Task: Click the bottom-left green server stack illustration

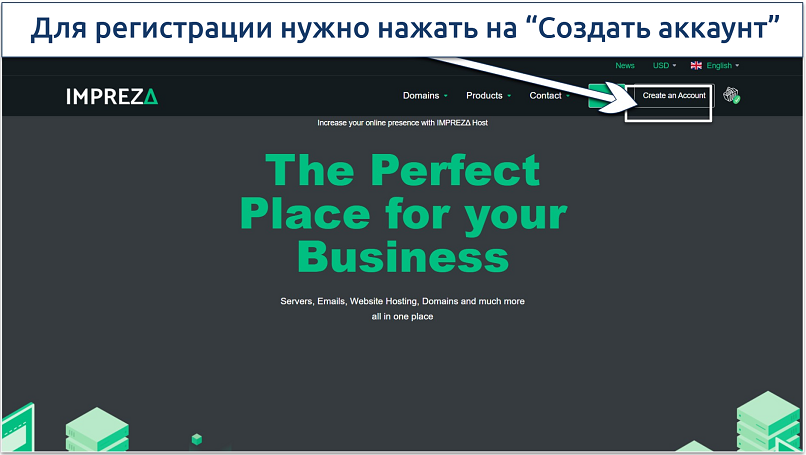Action: [x=95, y=425]
